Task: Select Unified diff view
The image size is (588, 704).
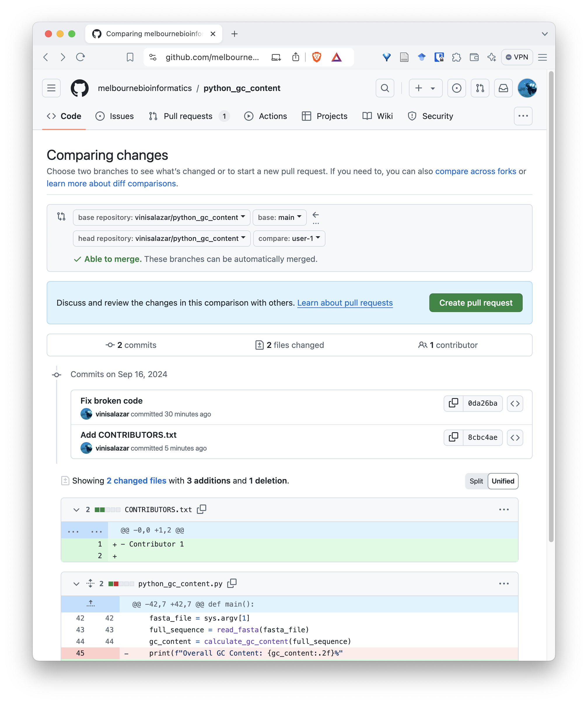Action: [503, 481]
